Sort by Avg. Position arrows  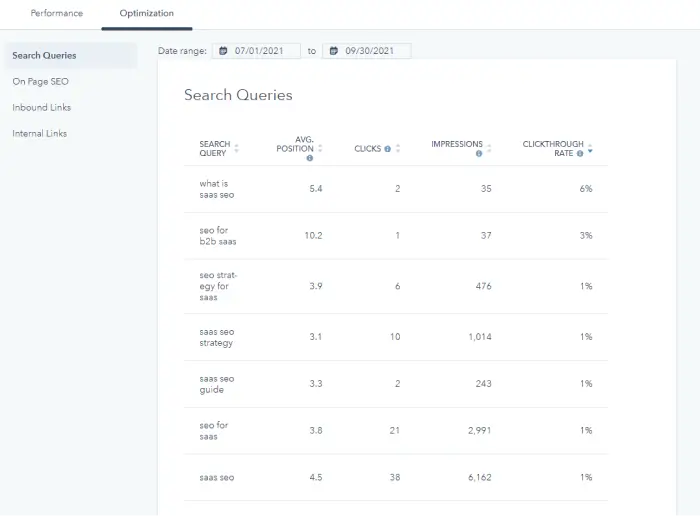tap(320, 149)
